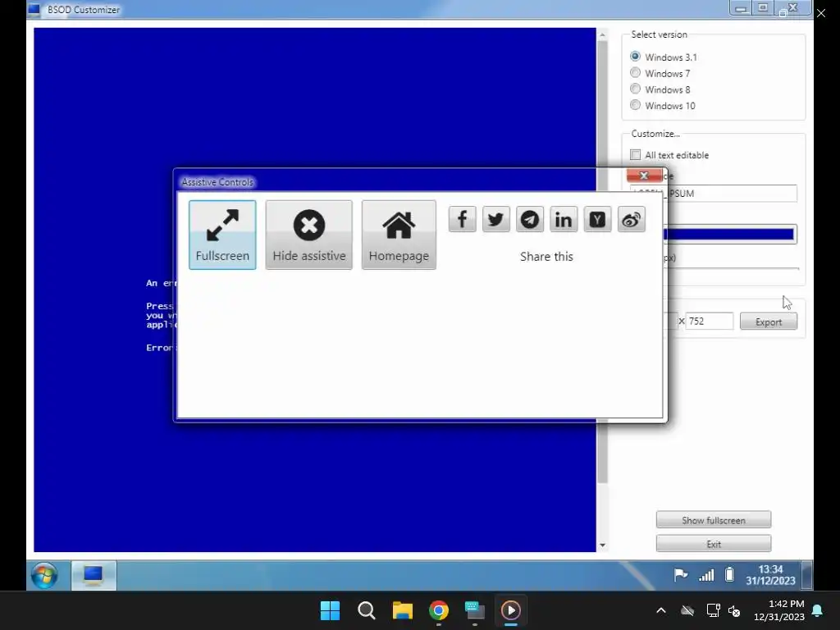Click the media player taskbar icon
The width and height of the screenshot is (840, 630).
510,610
